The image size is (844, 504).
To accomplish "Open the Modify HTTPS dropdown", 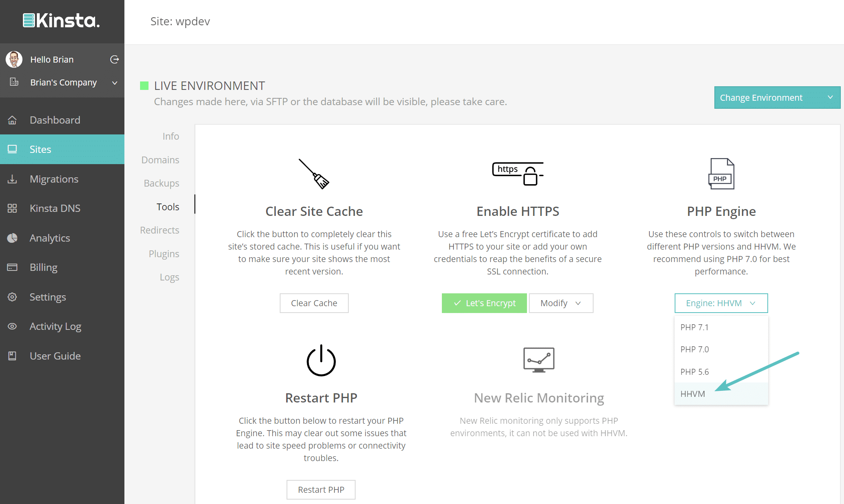I will (x=561, y=303).
